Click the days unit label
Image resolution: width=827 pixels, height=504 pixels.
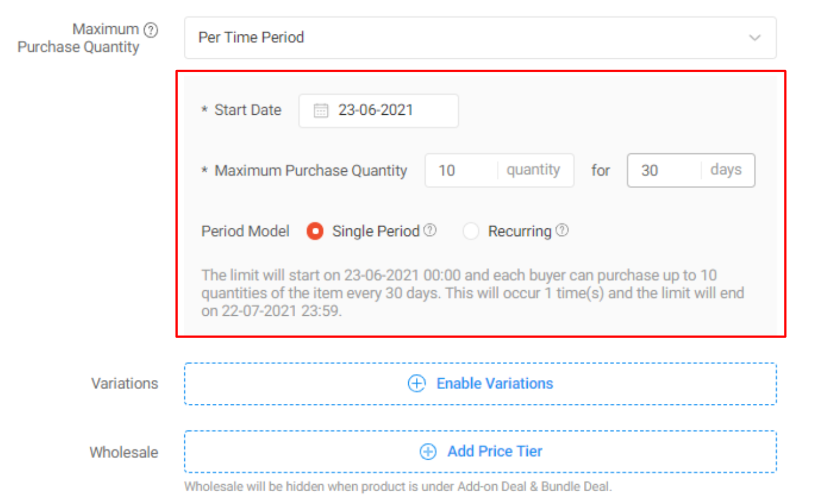[725, 170]
